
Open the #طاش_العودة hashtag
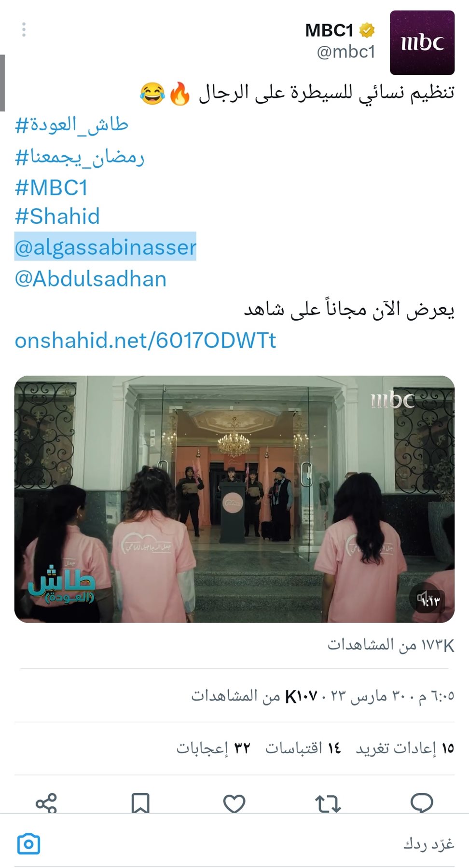[71, 125]
